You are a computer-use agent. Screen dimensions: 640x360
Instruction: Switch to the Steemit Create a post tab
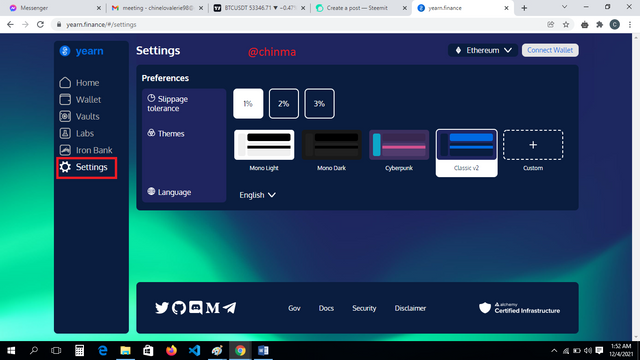click(361, 8)
